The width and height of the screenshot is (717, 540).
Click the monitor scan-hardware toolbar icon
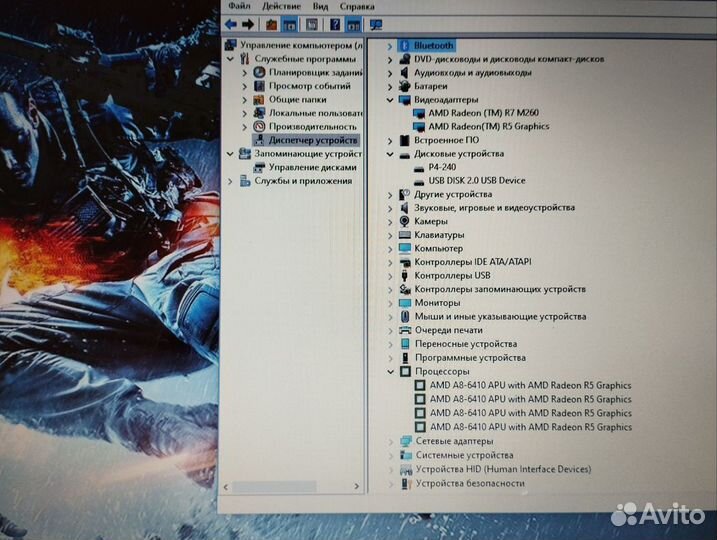376,25
